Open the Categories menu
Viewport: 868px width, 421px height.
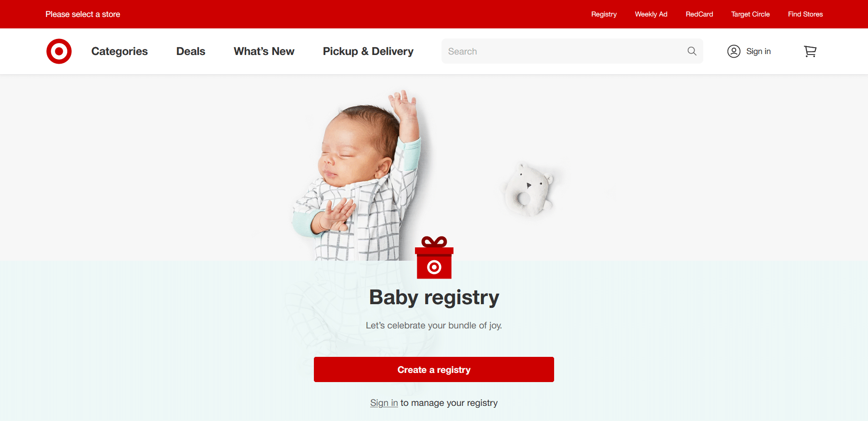(119, 51)
